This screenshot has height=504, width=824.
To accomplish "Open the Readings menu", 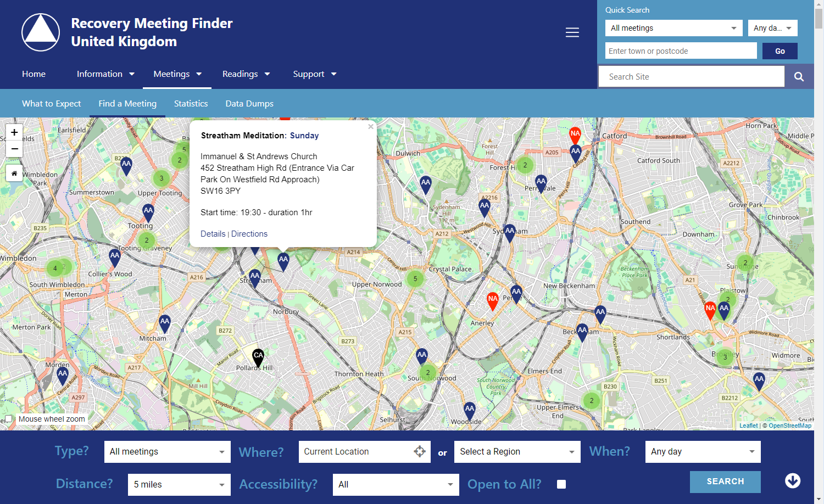I will click(x=246, y=74).
